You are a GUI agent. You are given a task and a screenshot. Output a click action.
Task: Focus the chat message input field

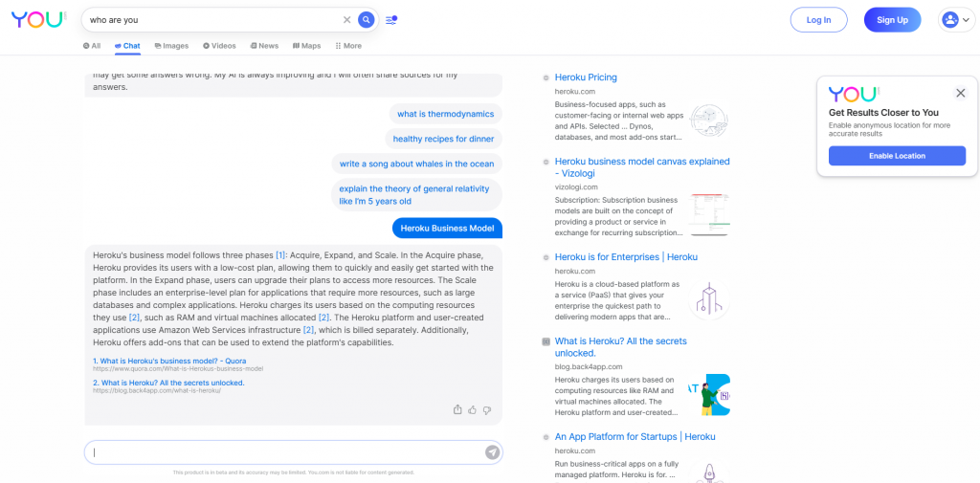coord(293,452)
